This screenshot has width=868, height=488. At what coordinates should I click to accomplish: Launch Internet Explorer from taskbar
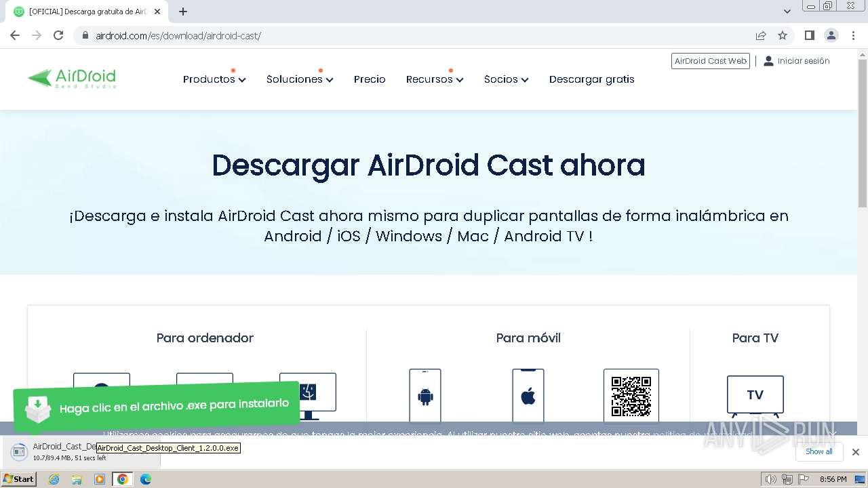[x=54, y=479]
